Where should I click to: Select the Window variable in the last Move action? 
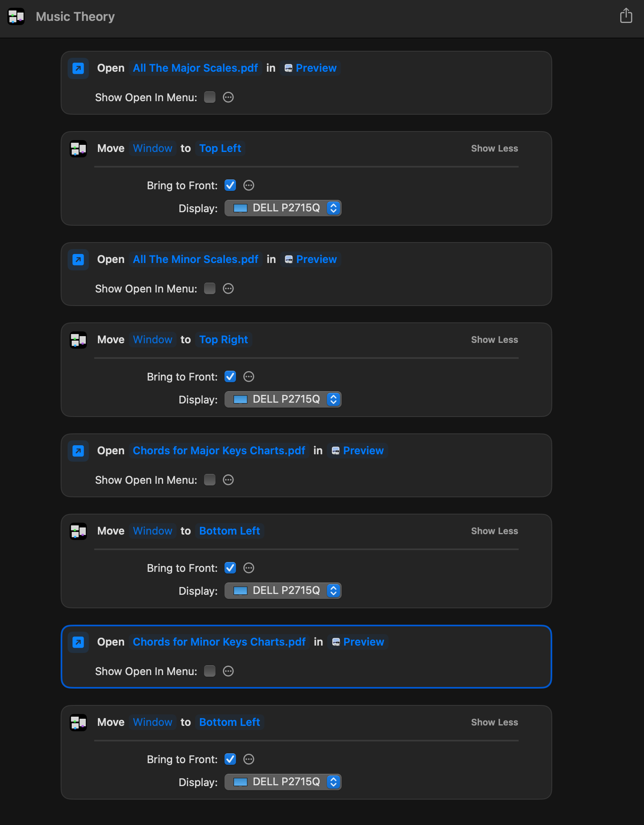152,722
